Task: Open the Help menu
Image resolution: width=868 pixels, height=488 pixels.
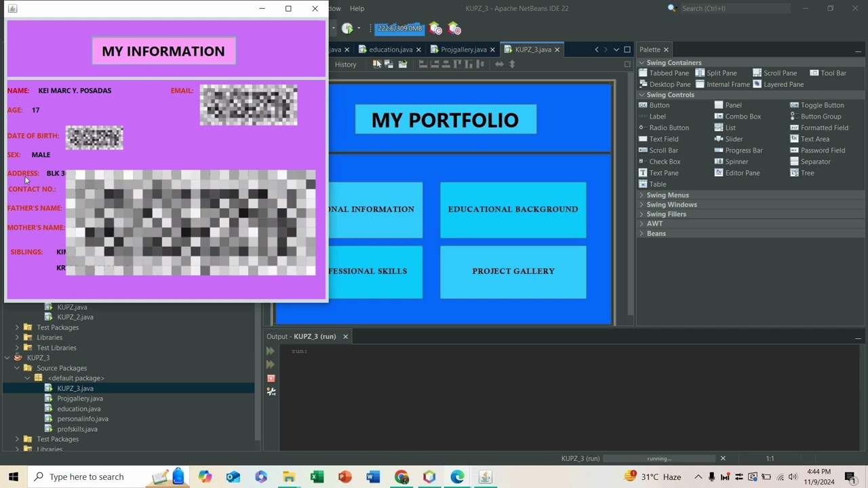Action: 357,8
